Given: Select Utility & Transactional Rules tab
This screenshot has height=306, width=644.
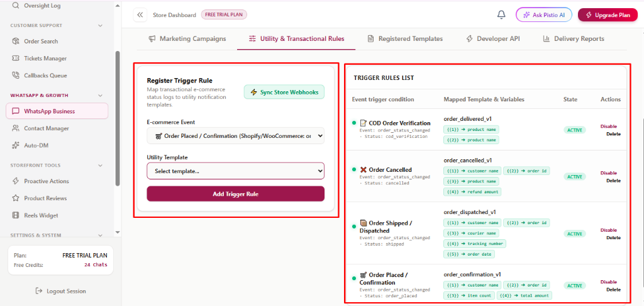Looking at the screenshot, I should pos(296,38).
